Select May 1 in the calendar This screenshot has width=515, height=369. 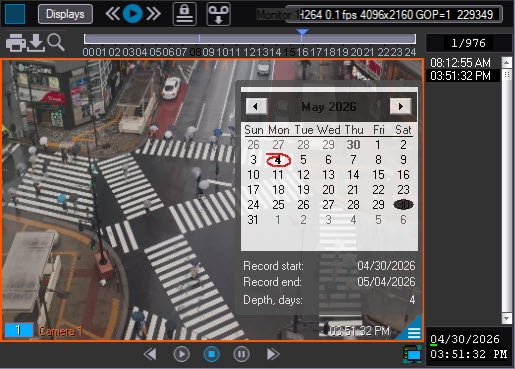pyautogui.click(x=378, y=145)
